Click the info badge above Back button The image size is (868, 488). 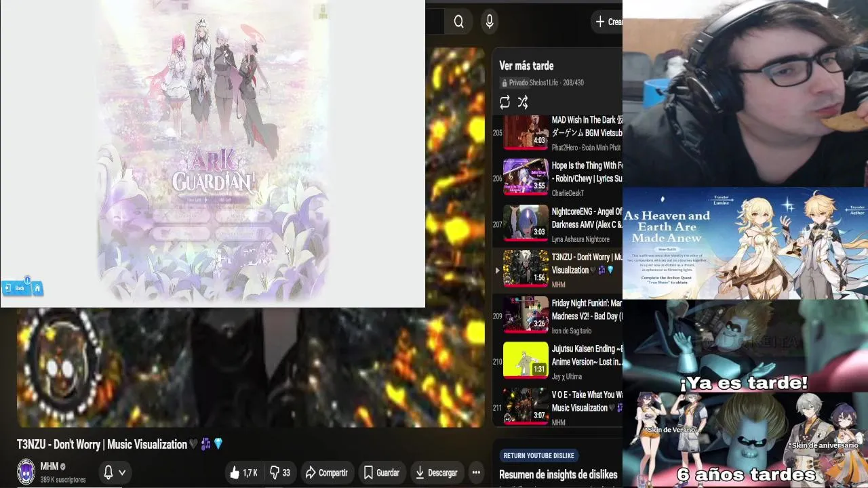coord(27,279)
